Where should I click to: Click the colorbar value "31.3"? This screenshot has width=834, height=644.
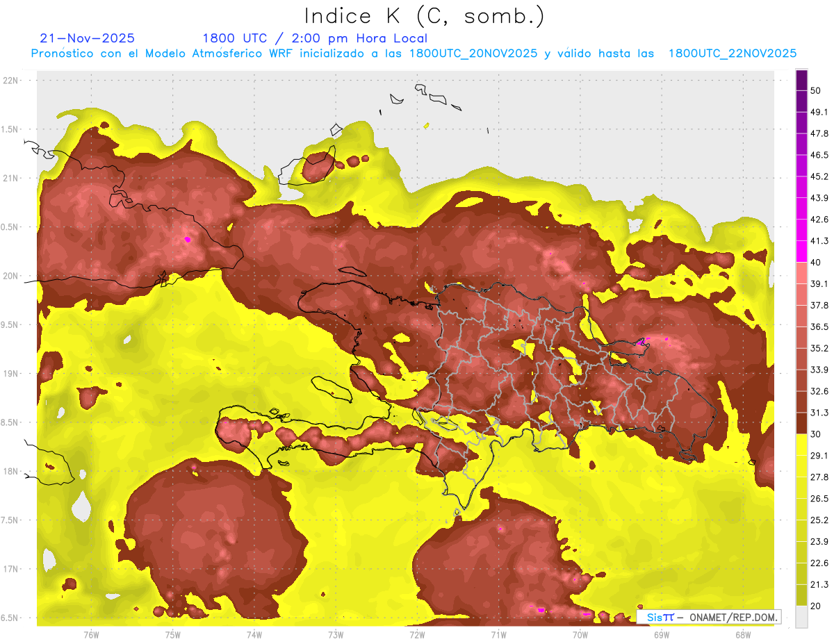pyautogui.click(x=819, y=413)
